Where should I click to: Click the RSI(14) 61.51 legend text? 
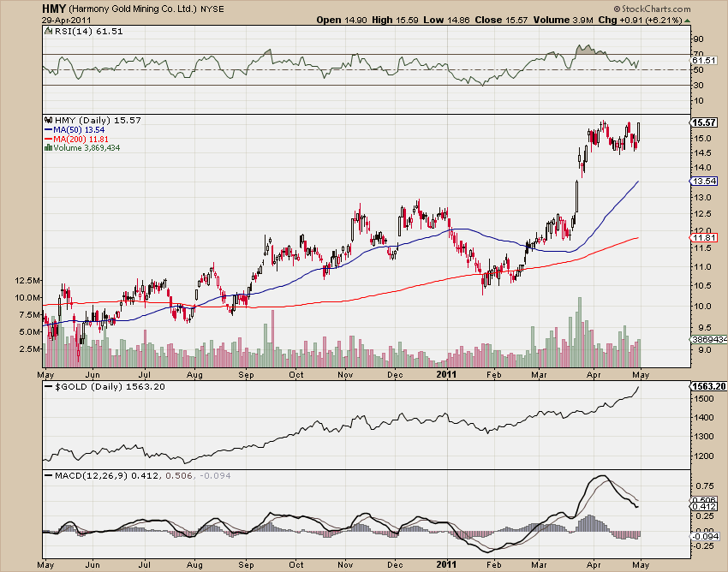tap(89, 31)
